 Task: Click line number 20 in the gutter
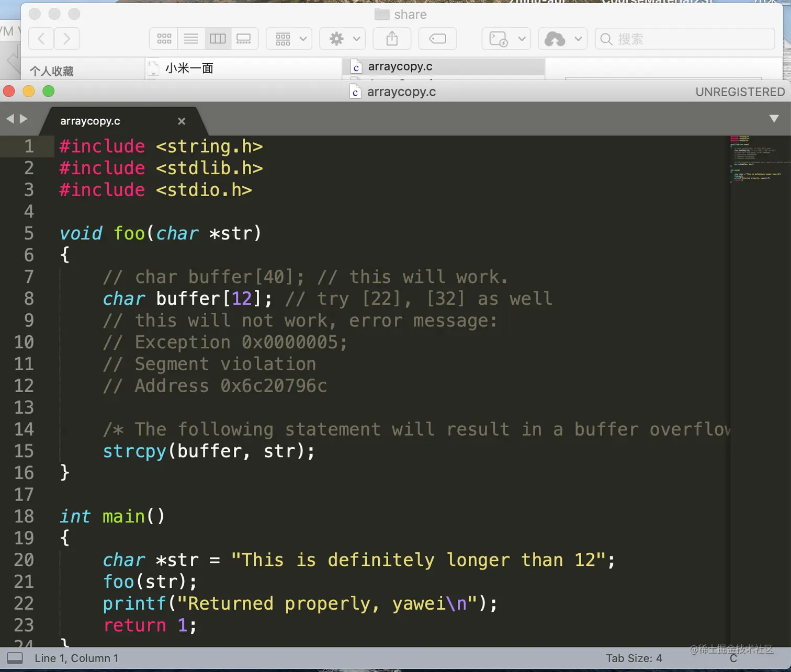click(24, 560)
